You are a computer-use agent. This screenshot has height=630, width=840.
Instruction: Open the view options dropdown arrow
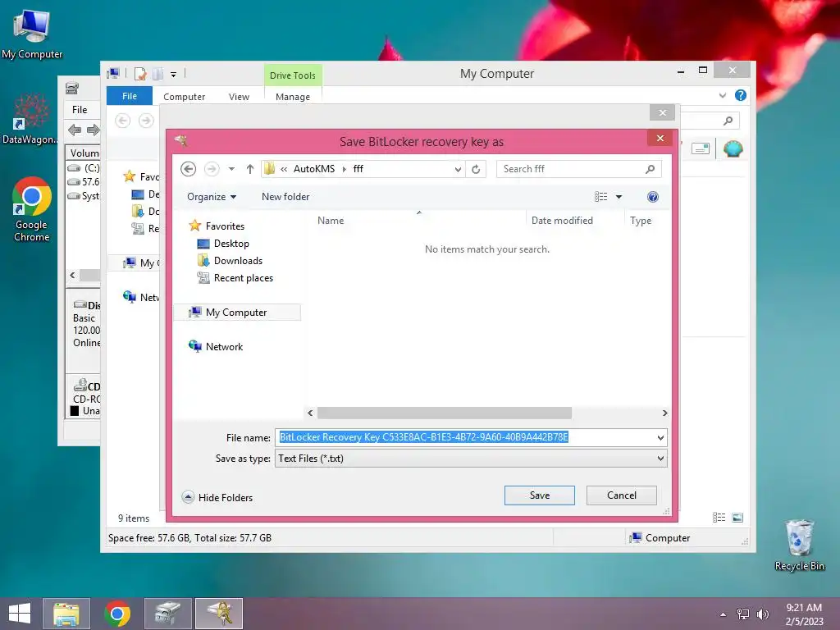tap(619, 197)
